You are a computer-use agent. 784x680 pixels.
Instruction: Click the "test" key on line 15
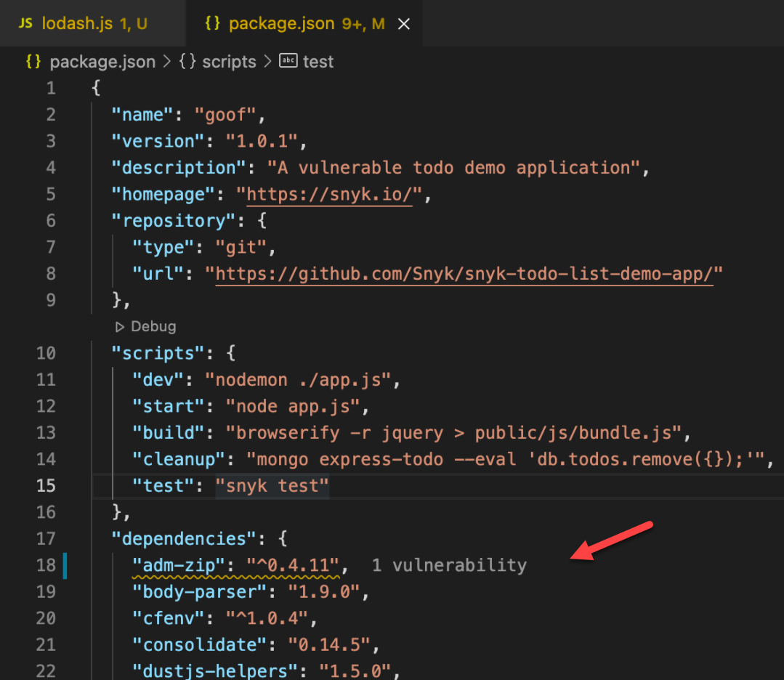[163, 485]
